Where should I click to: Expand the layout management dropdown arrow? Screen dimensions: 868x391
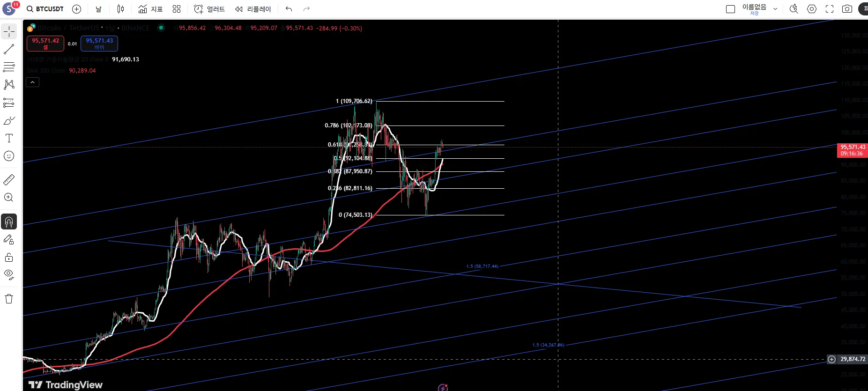tap(775, 9)
